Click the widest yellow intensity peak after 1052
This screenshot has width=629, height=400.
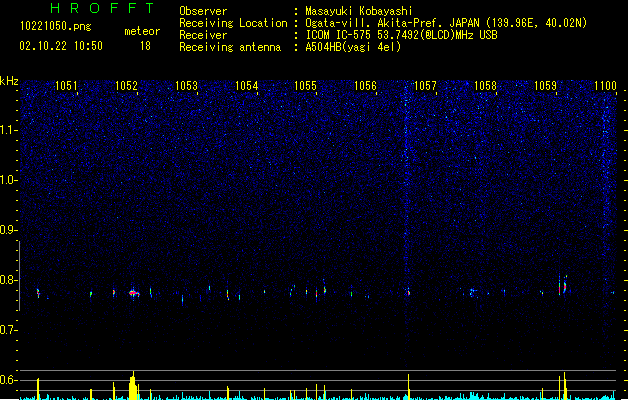coord(133,387)
